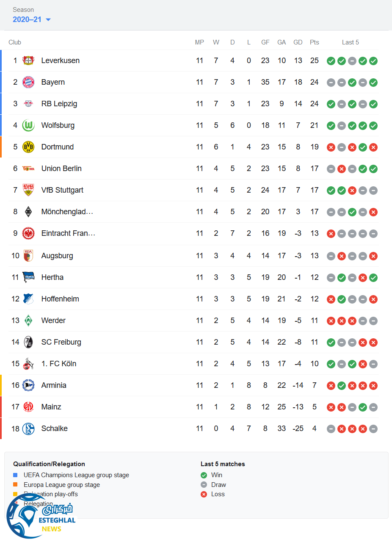Screen dimensions: 392x550
Task: Click the Last 5 column header
Action: [x=350, y=42]
